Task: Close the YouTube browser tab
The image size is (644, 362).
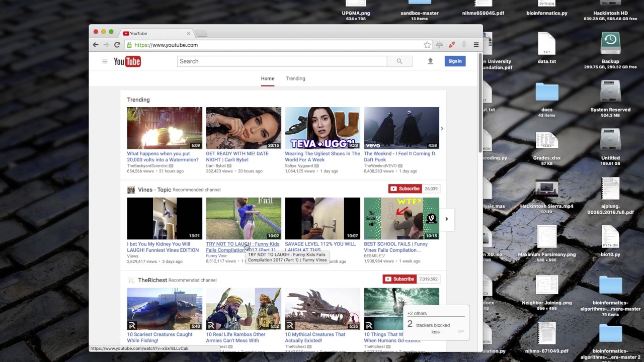Action: pos(189,34)
